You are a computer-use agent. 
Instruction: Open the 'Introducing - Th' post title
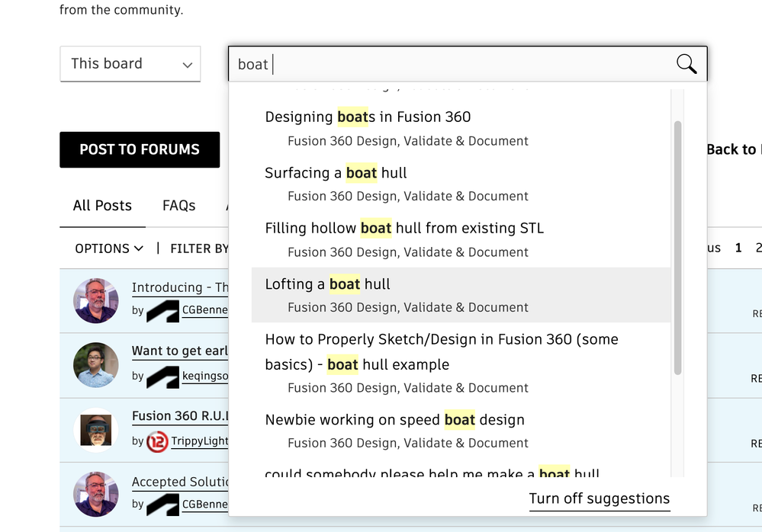(x=180, y=287)
